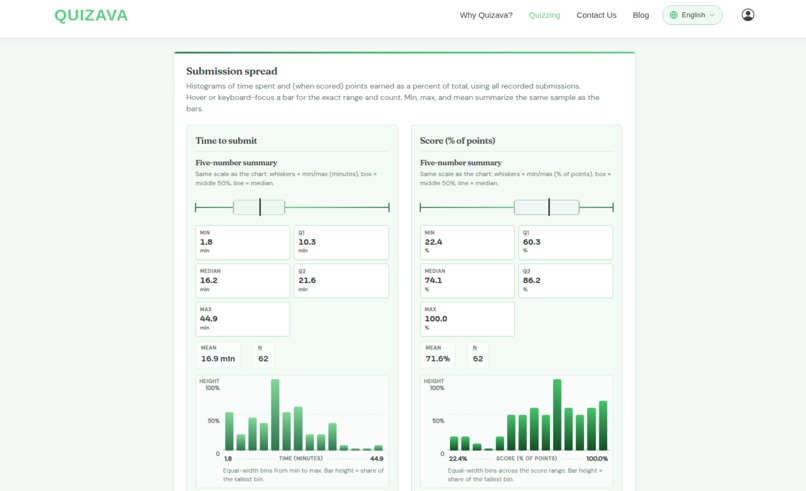
Task: Click the 44.9 axis end label
Action: pyautogui.click(x=377, y=458)
